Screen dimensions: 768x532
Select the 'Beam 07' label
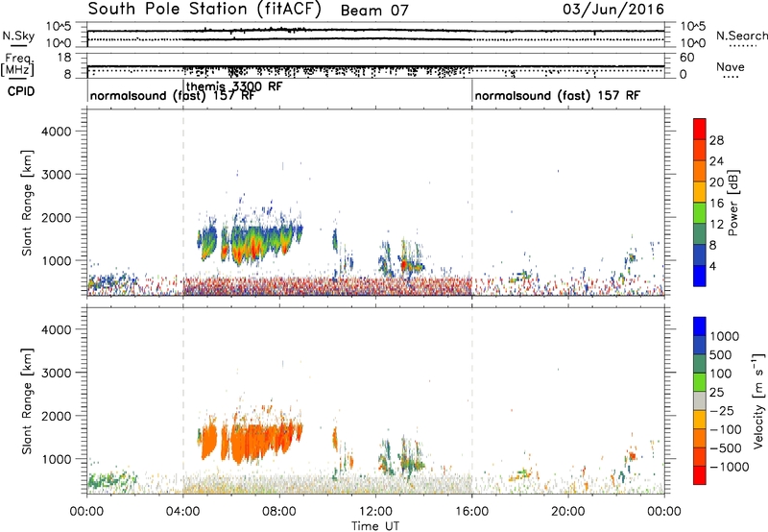click(x=374, y=11)
